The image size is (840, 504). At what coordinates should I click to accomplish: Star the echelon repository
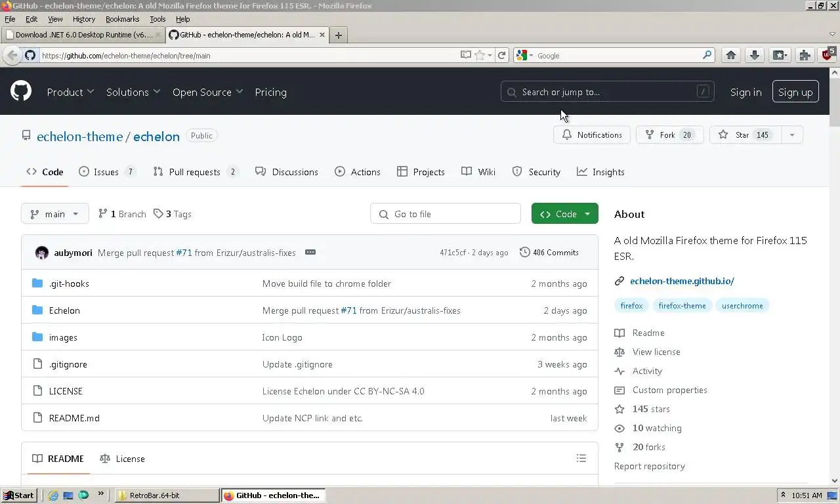pos(745,135)
